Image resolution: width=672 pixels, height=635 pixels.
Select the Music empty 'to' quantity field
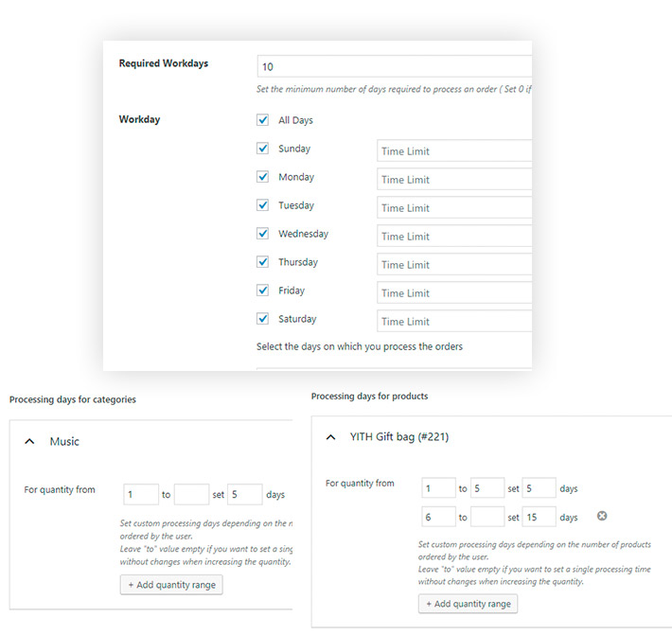(191, 494)
